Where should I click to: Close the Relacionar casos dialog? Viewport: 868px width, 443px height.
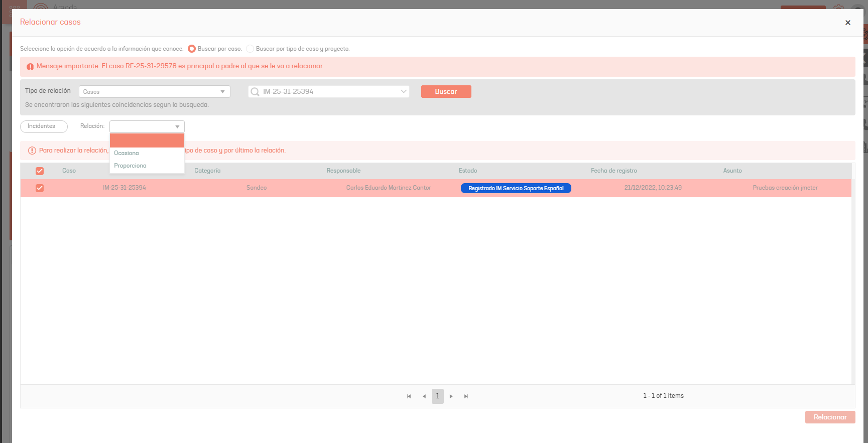click(847, 23)
